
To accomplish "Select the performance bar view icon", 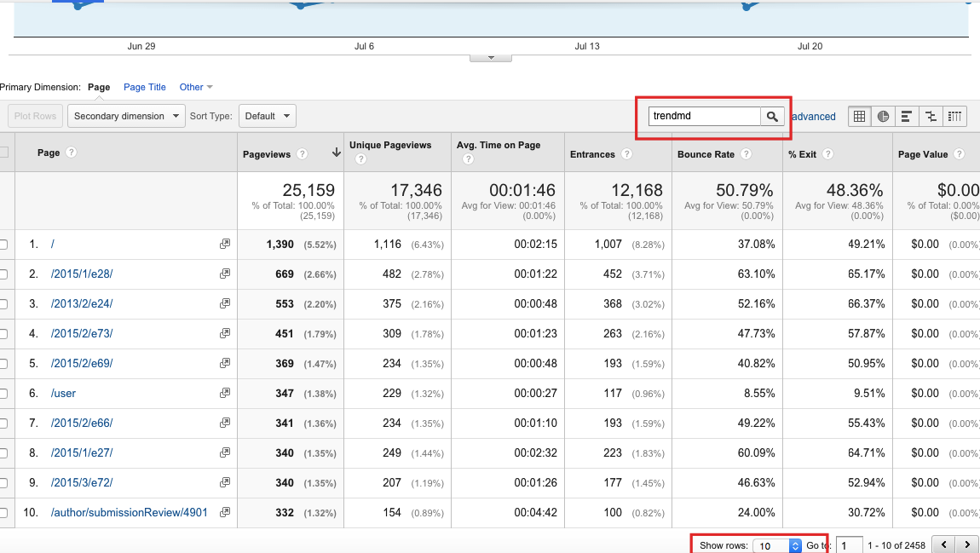I will (907, 117).
